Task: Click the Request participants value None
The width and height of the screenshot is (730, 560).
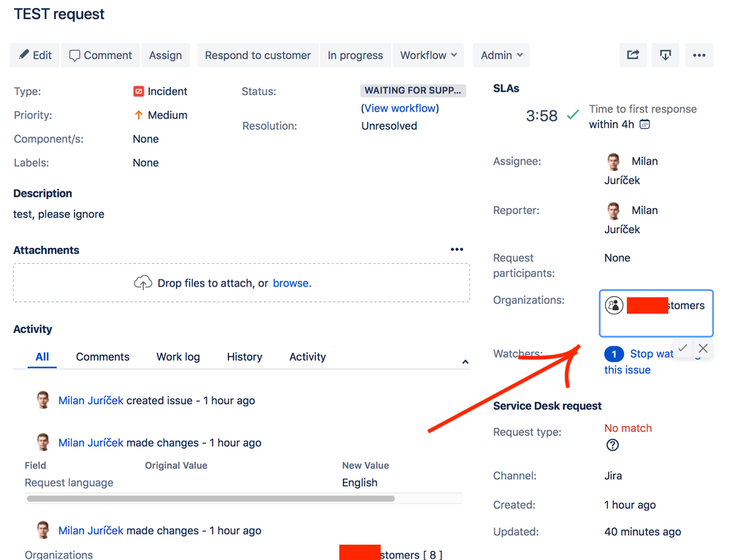Action: coord(617,258)
